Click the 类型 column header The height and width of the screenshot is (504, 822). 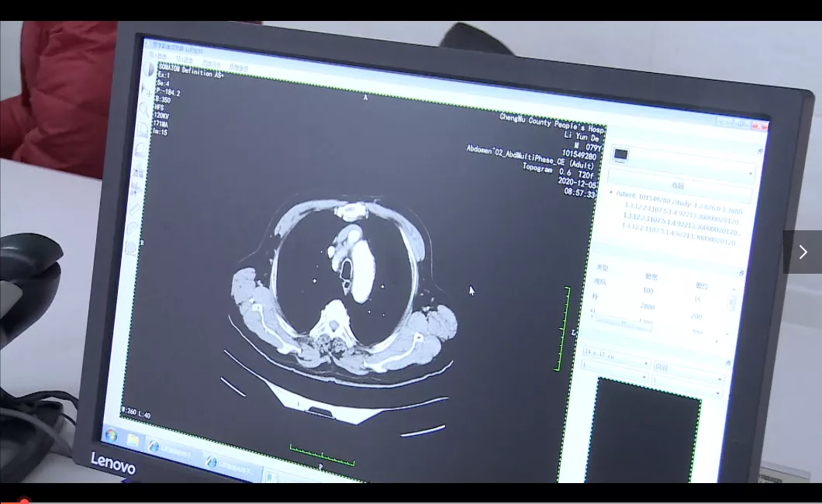[603, 268]
